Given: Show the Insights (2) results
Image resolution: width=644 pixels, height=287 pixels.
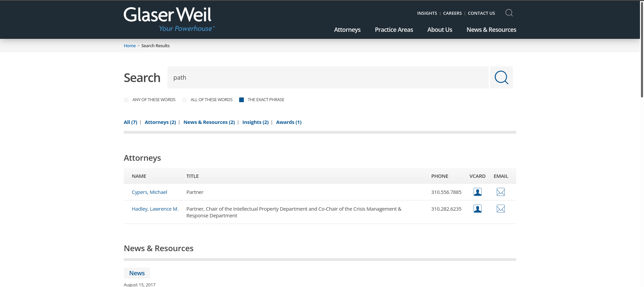Looking at the screenshot, I should [255, 122].
